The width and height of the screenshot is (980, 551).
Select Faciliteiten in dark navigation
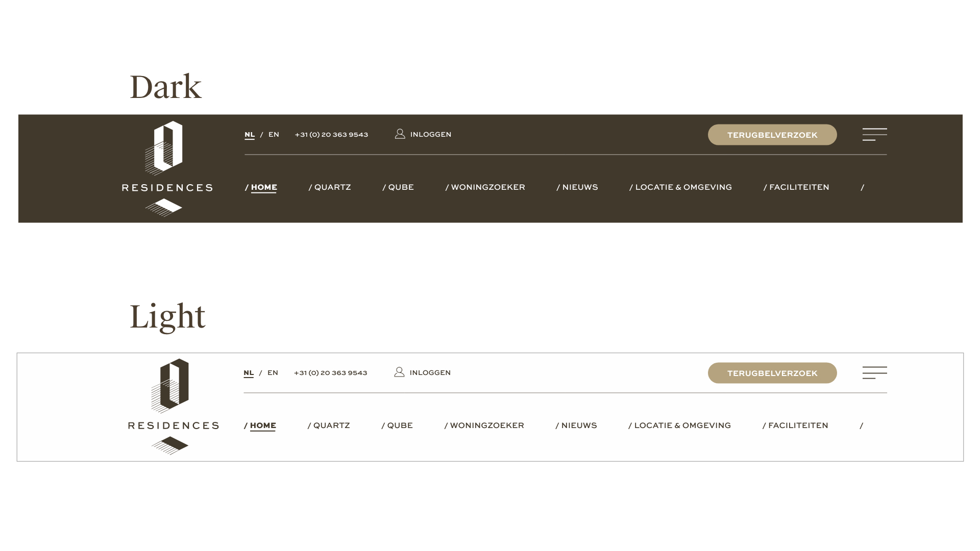tap(798, 187)
